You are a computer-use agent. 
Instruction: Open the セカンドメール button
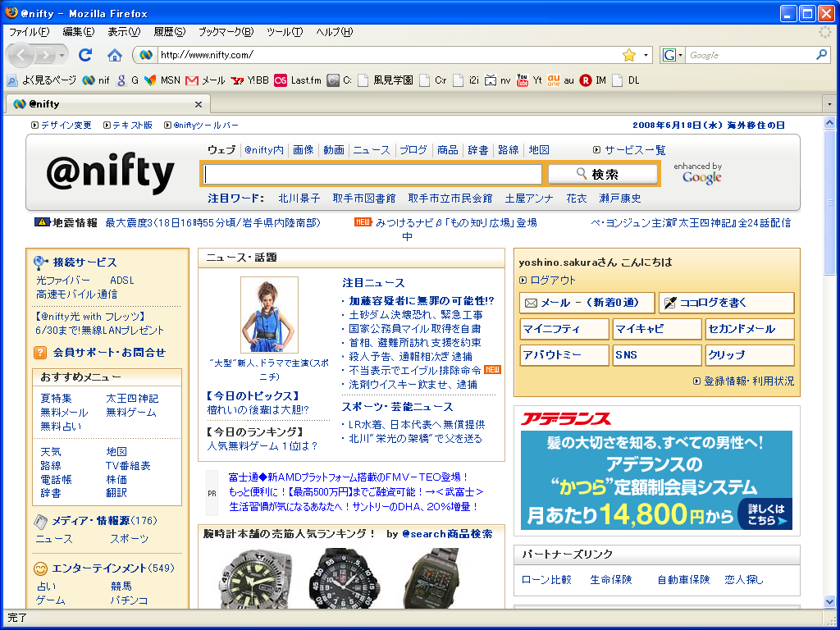point(750,329)
